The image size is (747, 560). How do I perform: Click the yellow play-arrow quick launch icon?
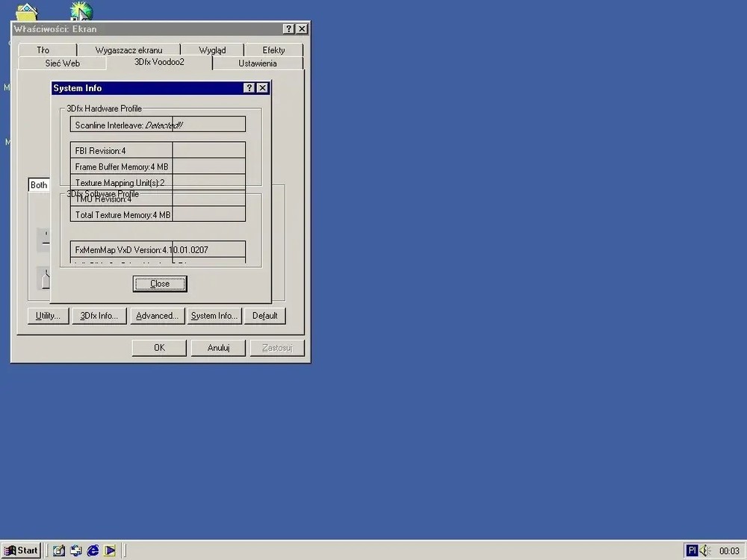(x=110, y=550)
